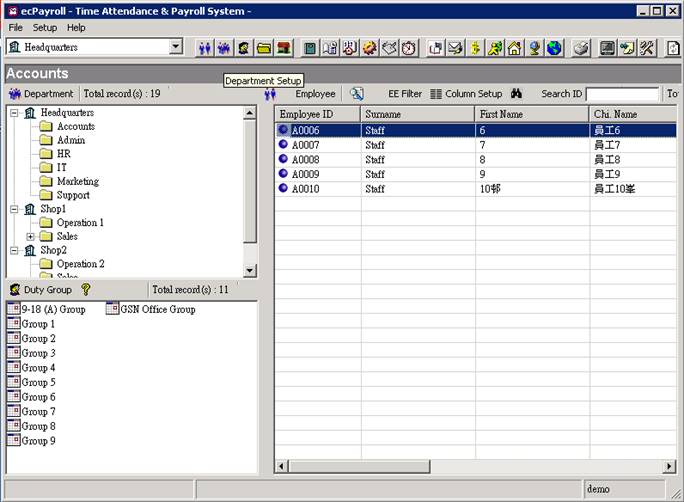Click the EE Filter button
This screenshot has height=502, width=684.
pyautogui.click(x=405, y=94)
